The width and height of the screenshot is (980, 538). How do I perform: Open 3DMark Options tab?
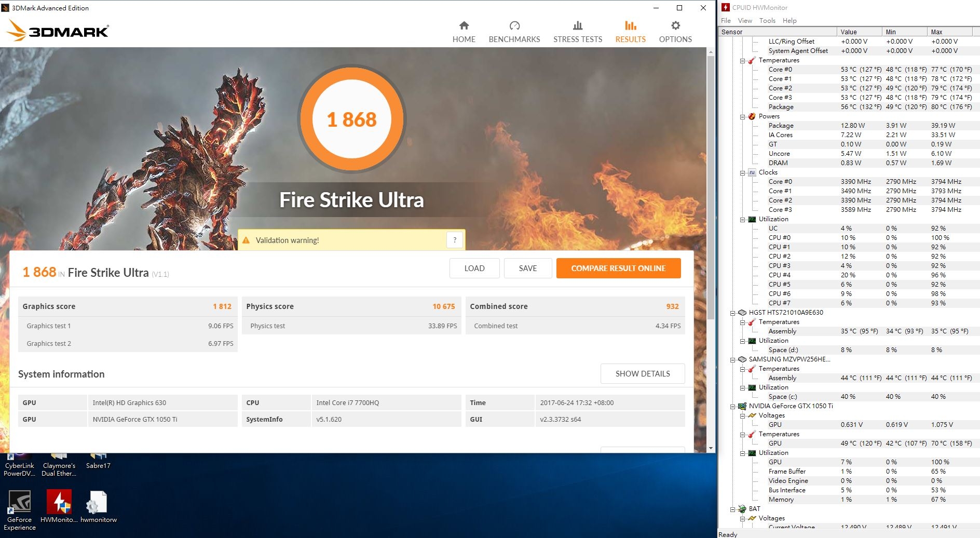pyautogui.click(x=675, y=32)
